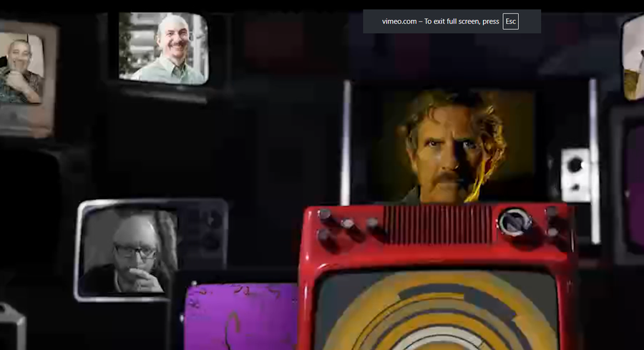This screenshot has width=644, height=350.
Task: Click the red TV's yellow spiral screen
Action: [437, 310]
